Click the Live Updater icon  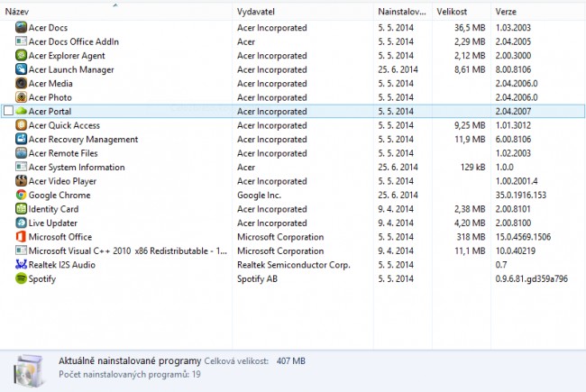coord(21,223)
